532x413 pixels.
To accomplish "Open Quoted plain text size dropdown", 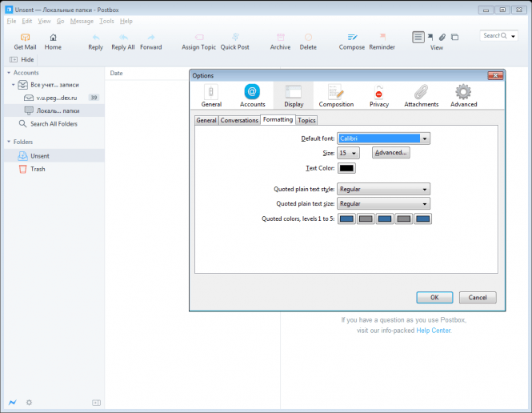I will click(383, 203).
